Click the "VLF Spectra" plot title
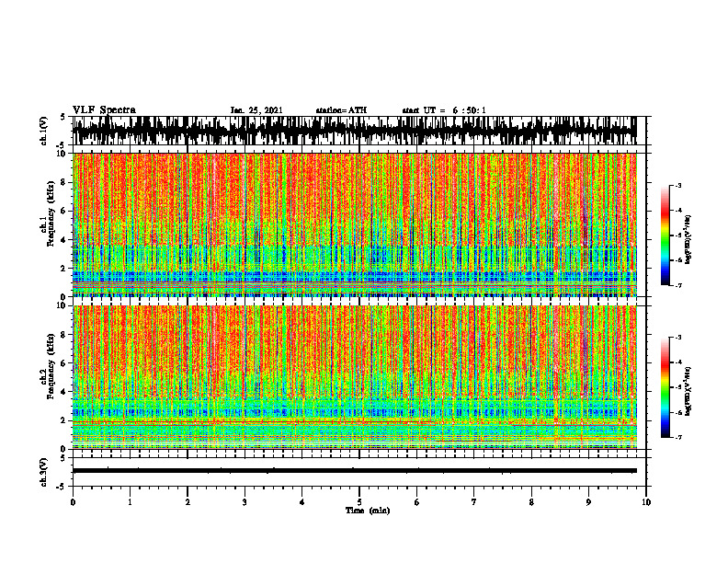Viewport: 728px width, 563px height. click(104, 110)
